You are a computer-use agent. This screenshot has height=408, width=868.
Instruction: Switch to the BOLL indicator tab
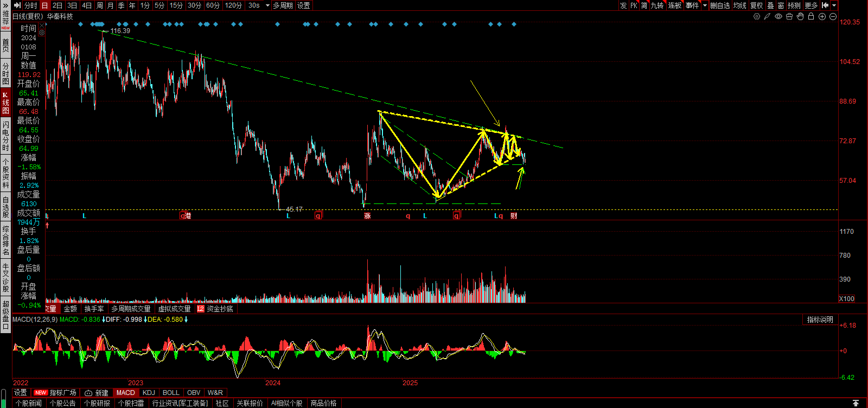(x=171, y=393)
